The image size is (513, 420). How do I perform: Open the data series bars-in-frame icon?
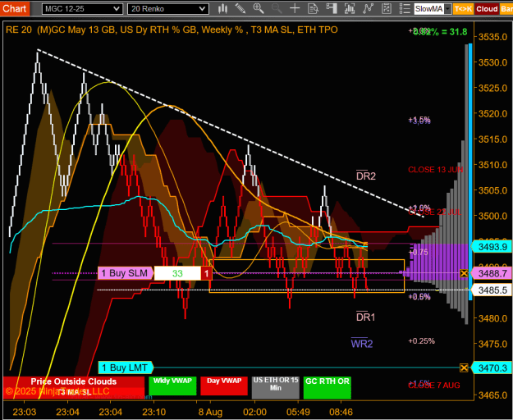click(350, 9)
